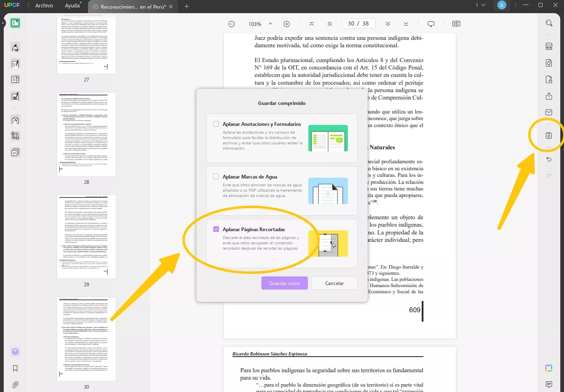Viewport: 564px width, 392px height.
Task: Open the Edit PDF tool
Action: click(15, 64)
